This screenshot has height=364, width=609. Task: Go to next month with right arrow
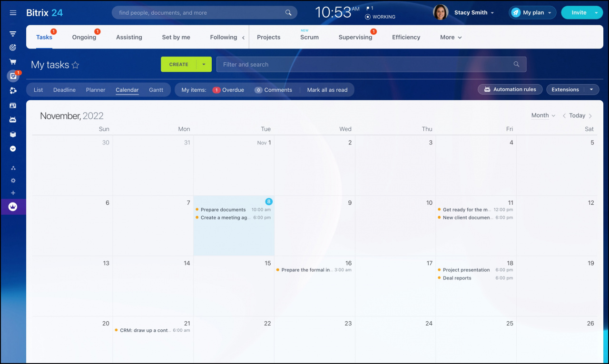pyautogui.click(x=590, y=115)
